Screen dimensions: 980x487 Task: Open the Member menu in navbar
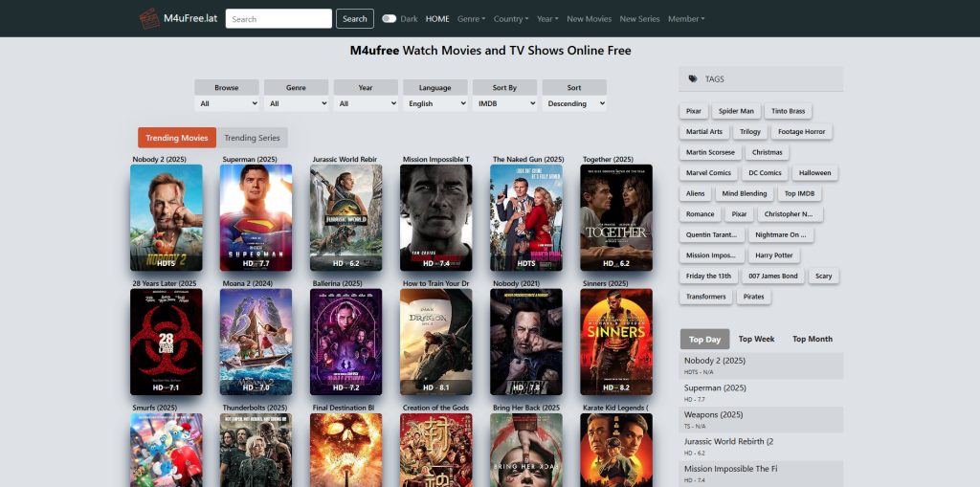click(x=685, y=18)
